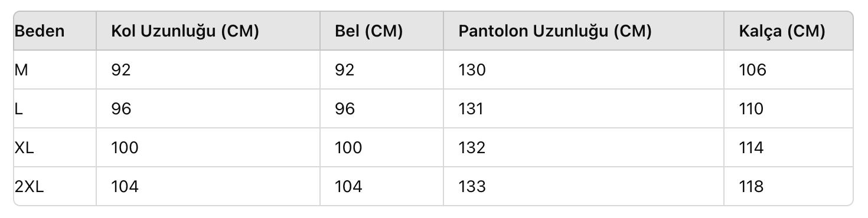Select the 104 value under Bel (CM)

[348, 186]
